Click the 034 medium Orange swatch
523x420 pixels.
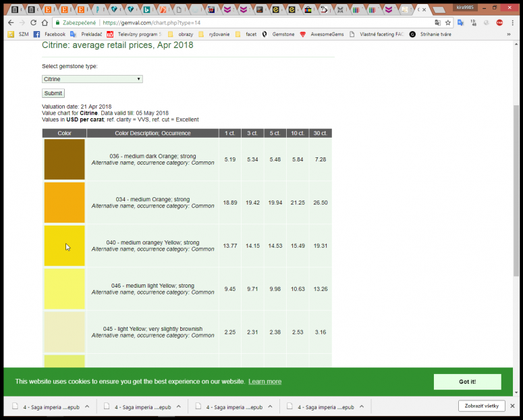pos(64,203)
